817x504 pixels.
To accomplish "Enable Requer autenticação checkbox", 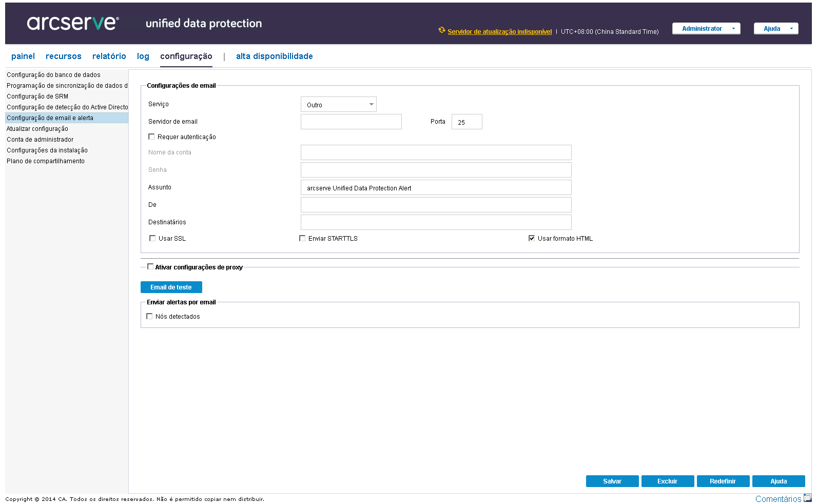I will click(x=151, y=137).
